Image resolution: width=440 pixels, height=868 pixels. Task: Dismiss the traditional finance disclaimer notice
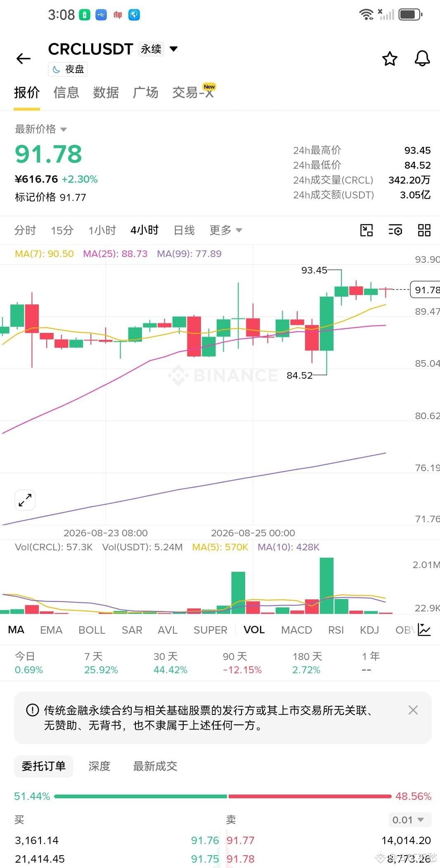[413, 710]
